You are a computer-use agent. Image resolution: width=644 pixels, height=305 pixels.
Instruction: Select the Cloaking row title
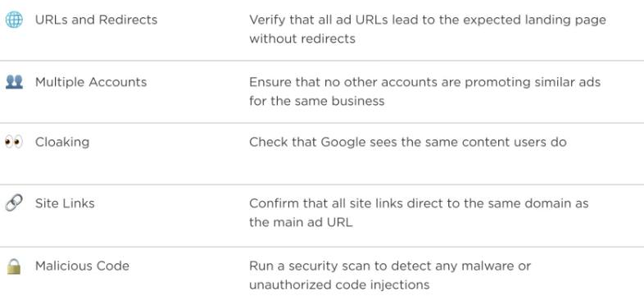pos(62,142)
